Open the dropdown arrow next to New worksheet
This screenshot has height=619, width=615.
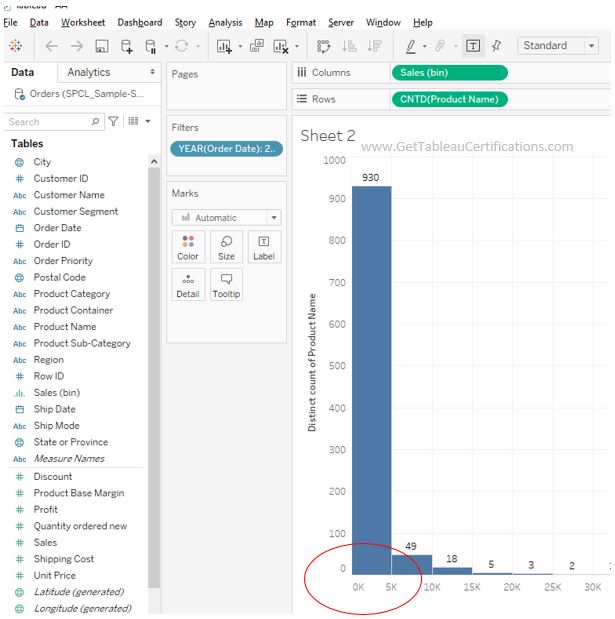point(240,46)
